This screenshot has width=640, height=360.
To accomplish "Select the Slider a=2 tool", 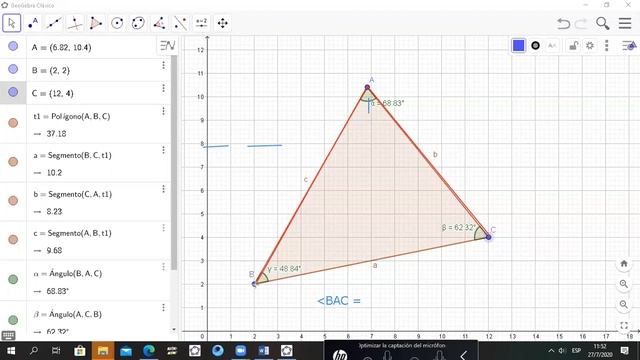I will [x=202, y=23].
